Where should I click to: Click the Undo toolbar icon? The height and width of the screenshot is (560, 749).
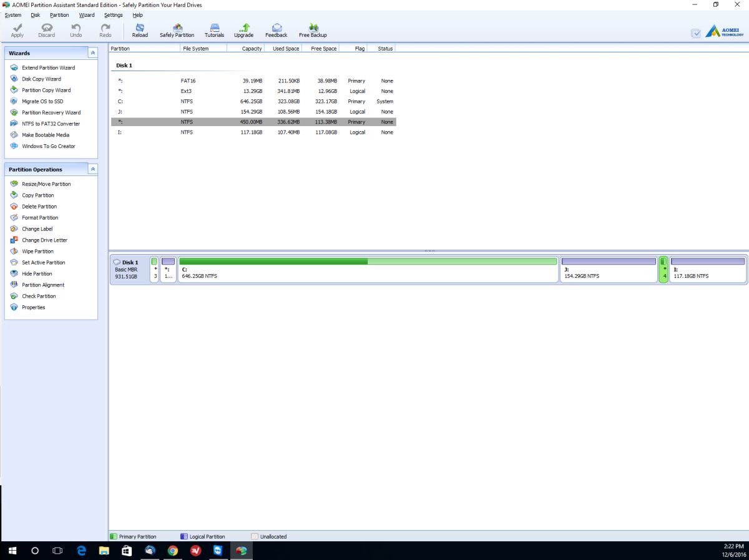coord(76,31)
